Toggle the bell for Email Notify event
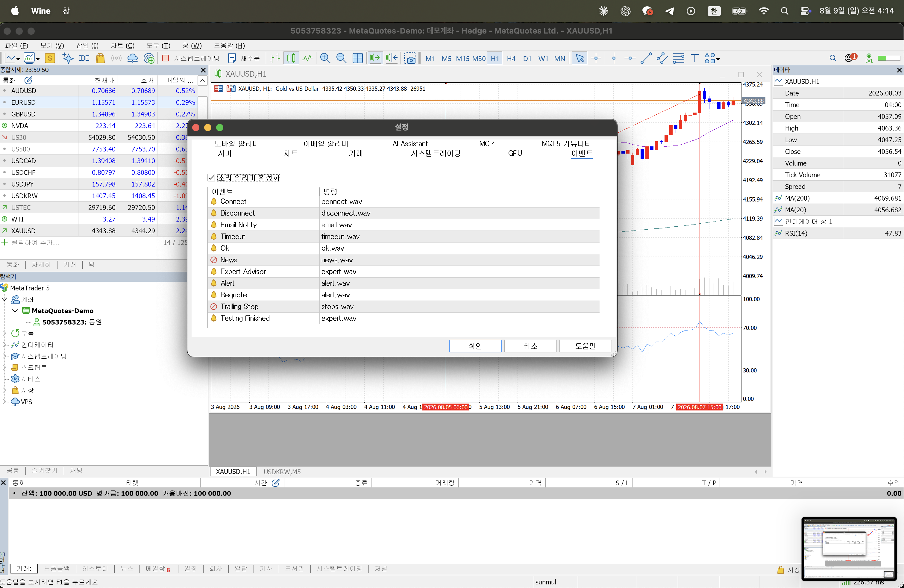904x588 pixels. [x=213, y=225]
